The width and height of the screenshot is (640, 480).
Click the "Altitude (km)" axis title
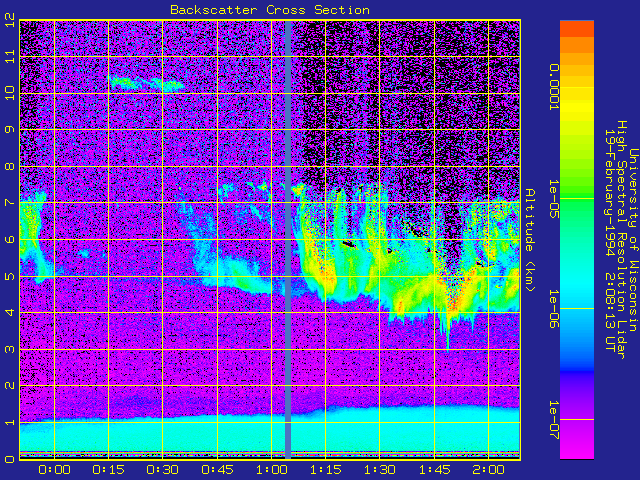pos(529,240)
